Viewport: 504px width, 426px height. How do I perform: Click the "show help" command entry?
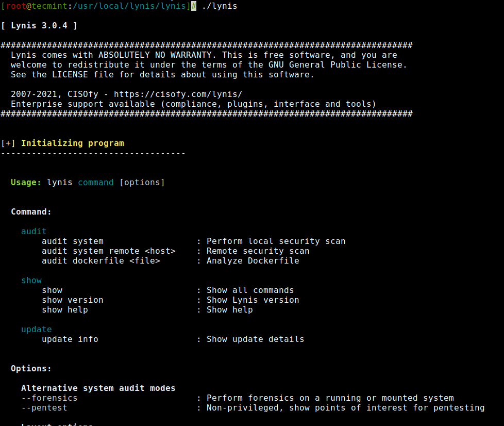pos(65,310)
